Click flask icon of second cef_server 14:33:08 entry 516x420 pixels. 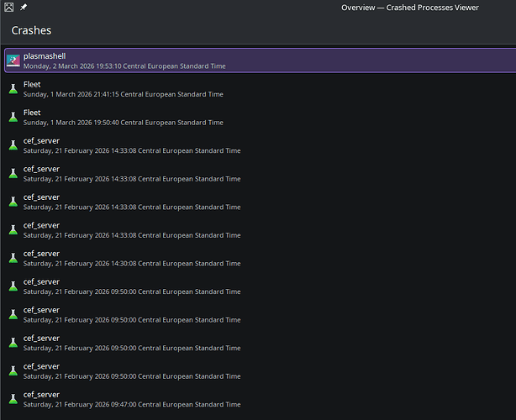click(13, 173)
